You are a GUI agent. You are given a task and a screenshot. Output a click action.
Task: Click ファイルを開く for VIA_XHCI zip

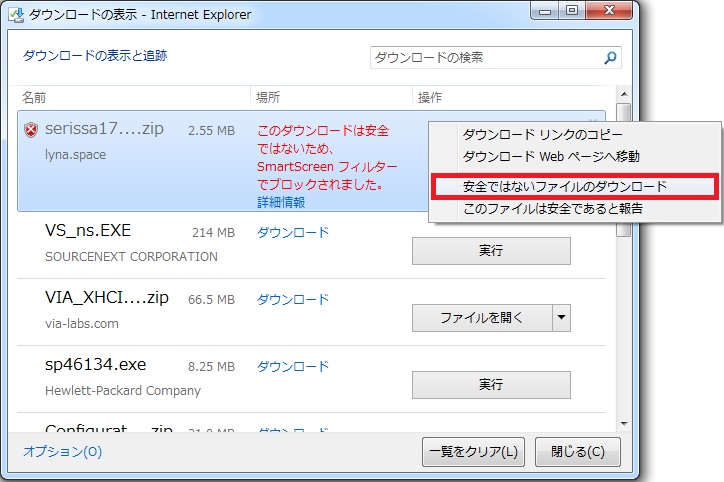pyautogui.click(x=482, y=318)
